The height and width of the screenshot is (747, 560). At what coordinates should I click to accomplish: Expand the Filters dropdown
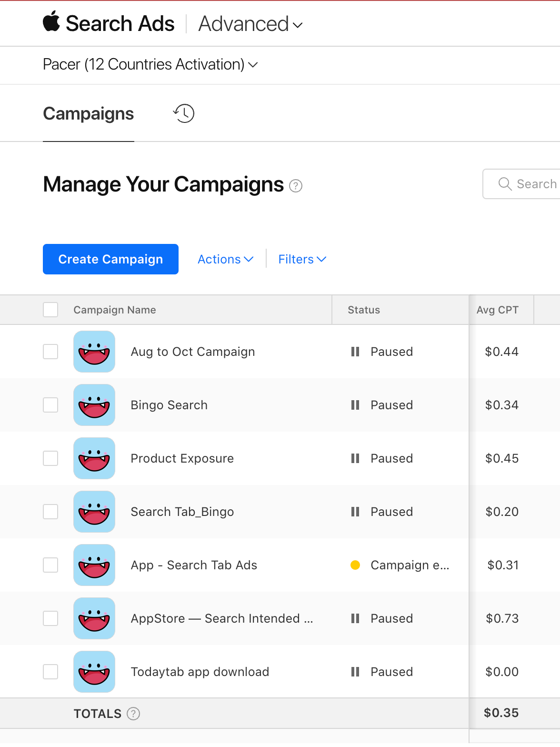tap(302, 259)
